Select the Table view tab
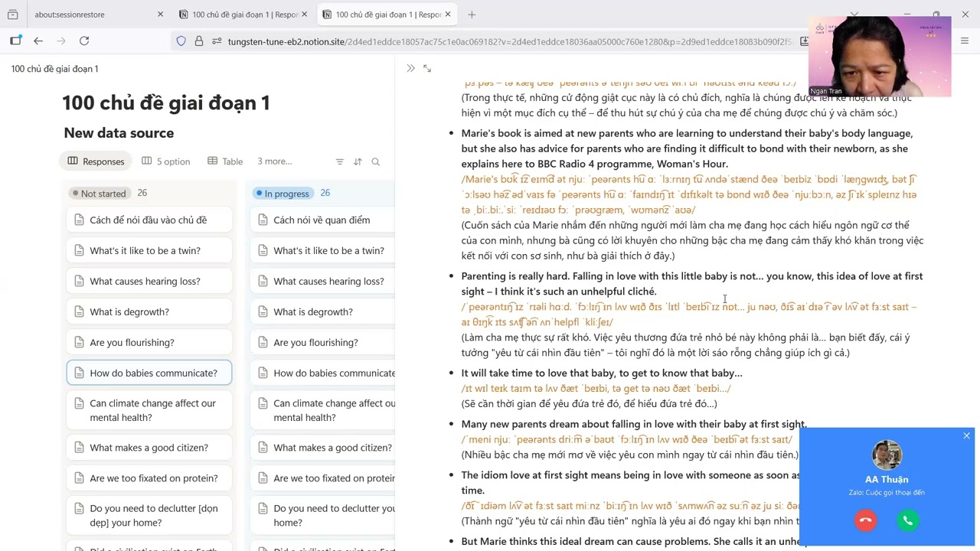The width and height of the screenshot is (980, 551). tap(225, 161)
